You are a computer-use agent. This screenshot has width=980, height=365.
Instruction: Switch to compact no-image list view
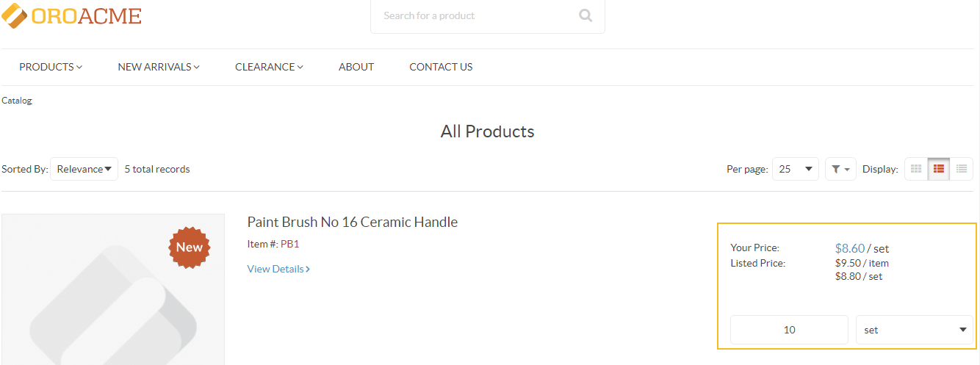[962, 169]
